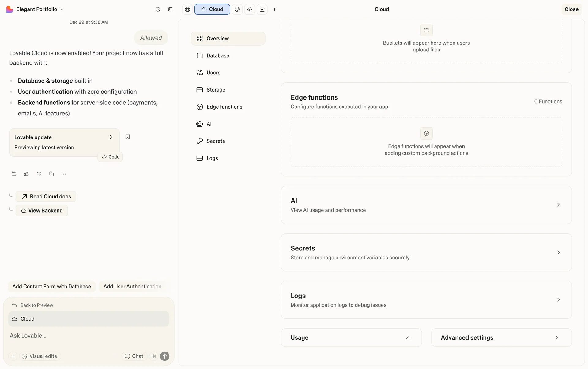The height and width of the screenshot is (369, 588).
Task: Bookmark the Lovable update message
Action: (x=127, y=137)
